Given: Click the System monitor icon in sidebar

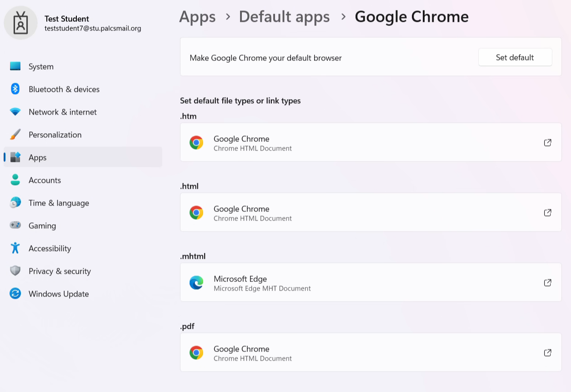Looking at the screenshot, I should 15,66.
